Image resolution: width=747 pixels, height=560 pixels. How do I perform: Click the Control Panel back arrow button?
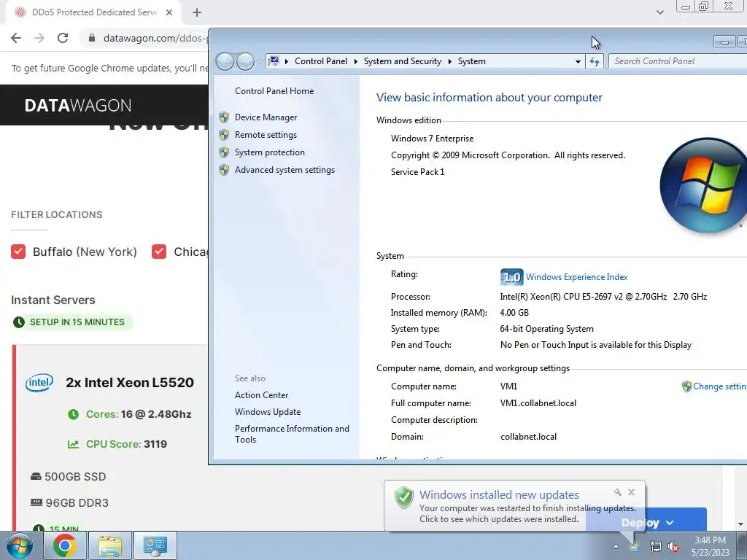tap(225, 61)
